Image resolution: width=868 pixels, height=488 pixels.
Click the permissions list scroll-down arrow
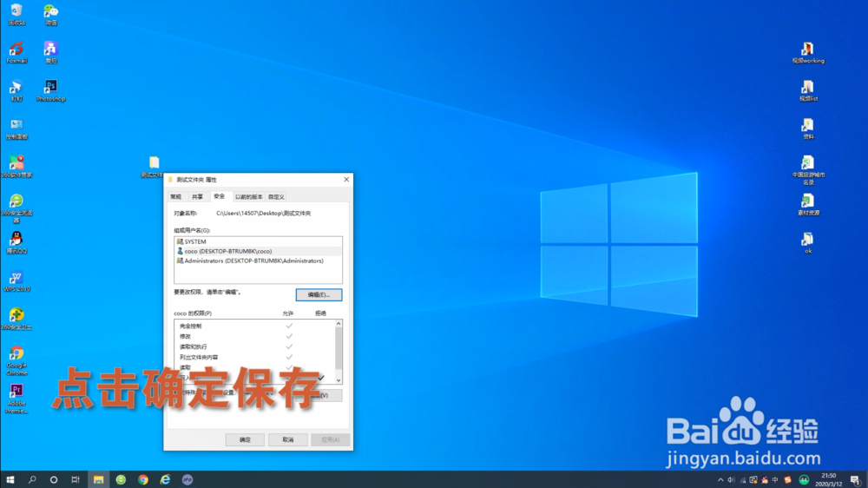point(339,380)
